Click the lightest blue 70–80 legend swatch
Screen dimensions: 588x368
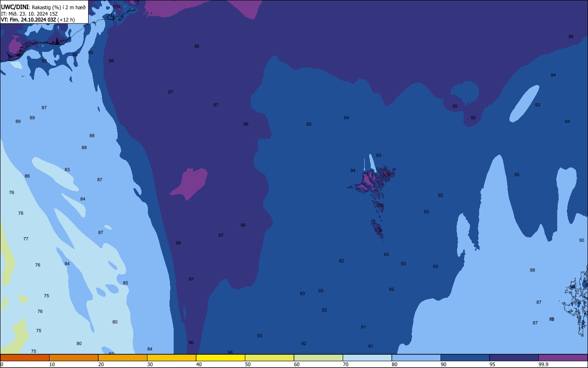[367, 357]
